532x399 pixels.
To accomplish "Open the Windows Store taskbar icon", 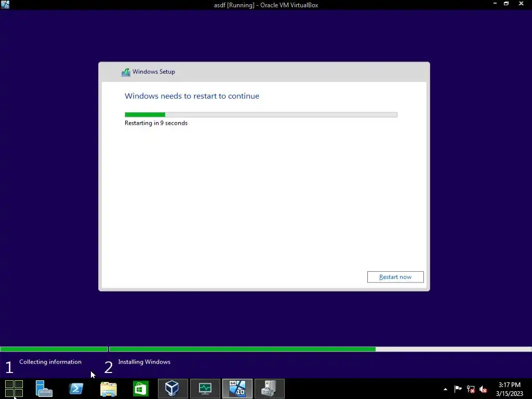I will pyautogui.click(x=140, y=389).
